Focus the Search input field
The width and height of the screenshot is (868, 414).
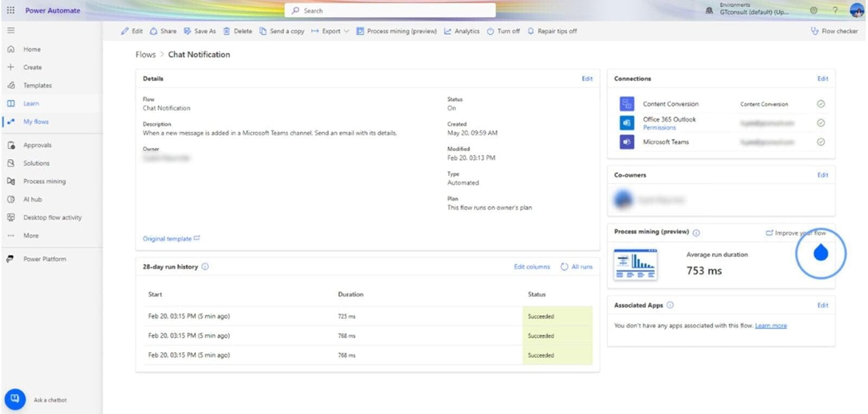click(x=390, y=10)
